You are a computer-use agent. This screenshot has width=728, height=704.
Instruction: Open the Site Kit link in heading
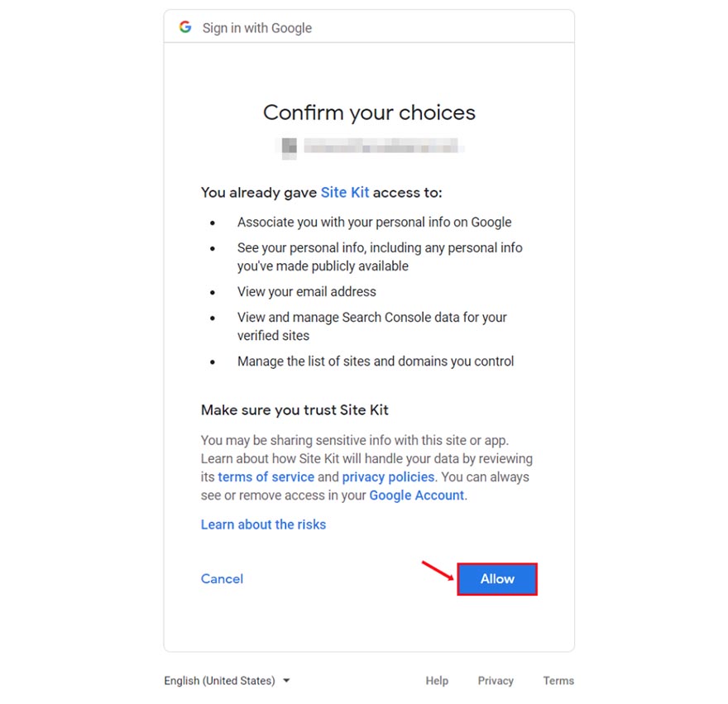pos(345,193)
